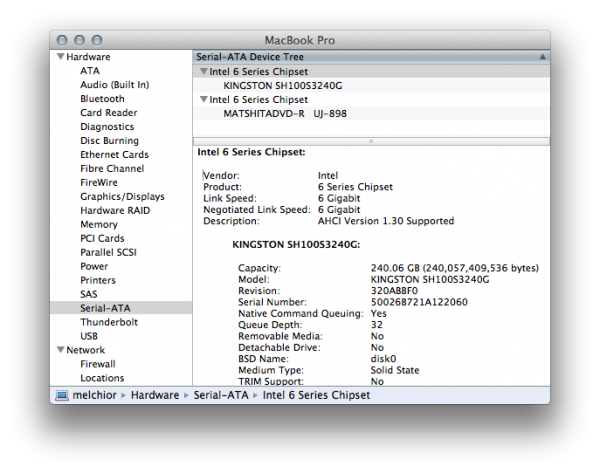Open FireWire hardware info
The height and width of the screenshot is (473, 600).
99,183
